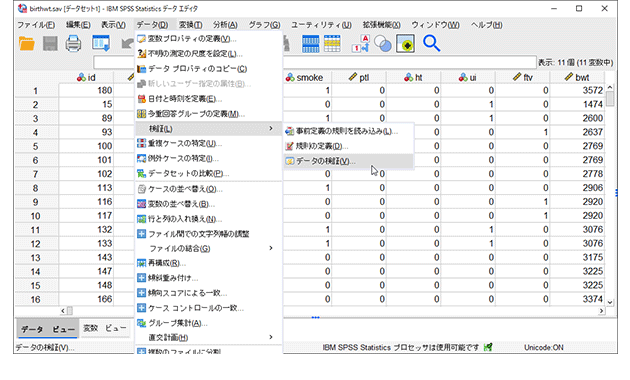Choose ケースの並べ替え(O)...
630x380 pixels.
[x=208, y=189]
